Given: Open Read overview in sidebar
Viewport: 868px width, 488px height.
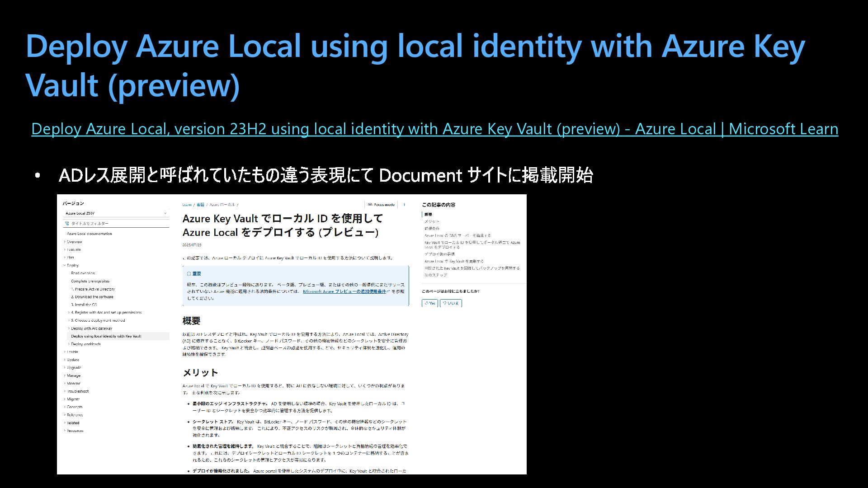Looking at the screenshot, I should point(83,273).
